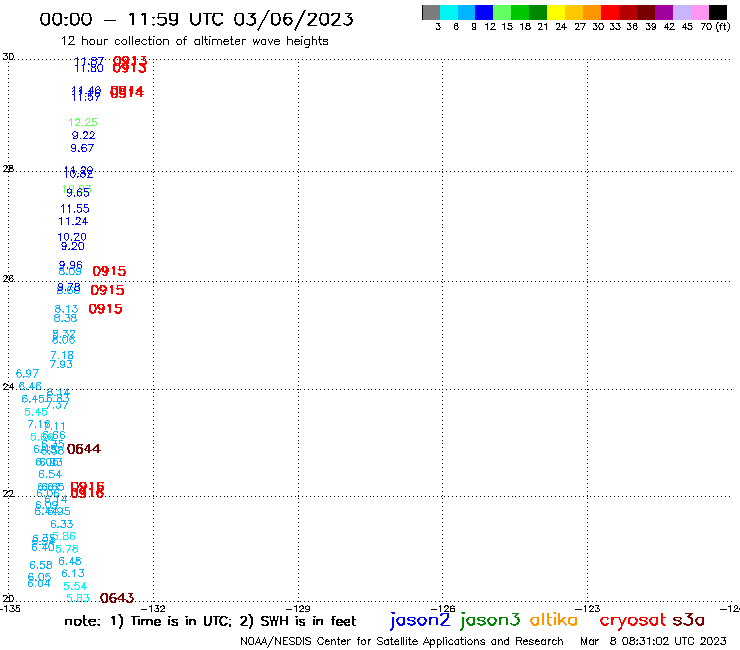
Task: Select the 9.22 wave height value
Action: point(84,135)
